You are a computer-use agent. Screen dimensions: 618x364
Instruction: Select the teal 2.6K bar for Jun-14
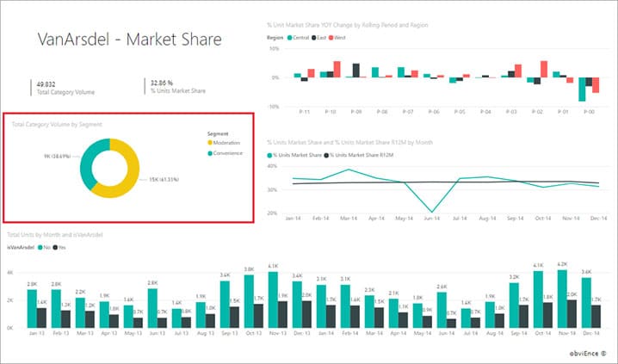tap(442, 310)
